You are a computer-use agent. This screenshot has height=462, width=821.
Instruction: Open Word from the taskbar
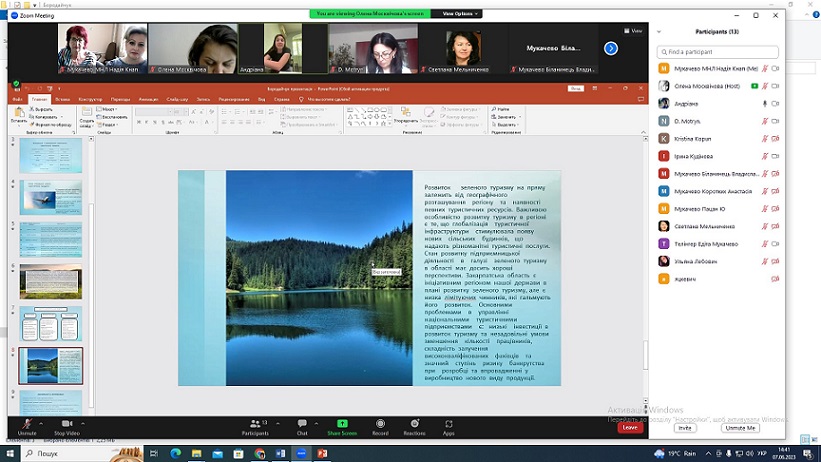281,453
